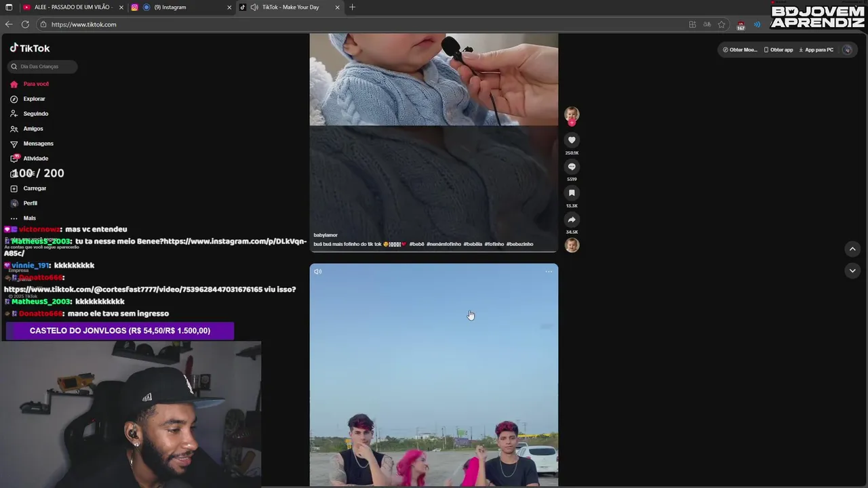Click the blue sound-wave extension icon

tap(757, 24)
